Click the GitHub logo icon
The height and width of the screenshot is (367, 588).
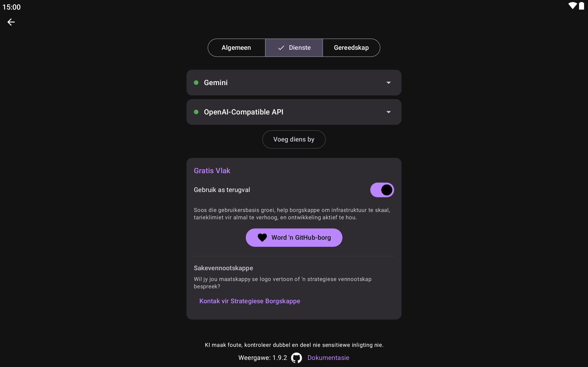coord(297,358)
